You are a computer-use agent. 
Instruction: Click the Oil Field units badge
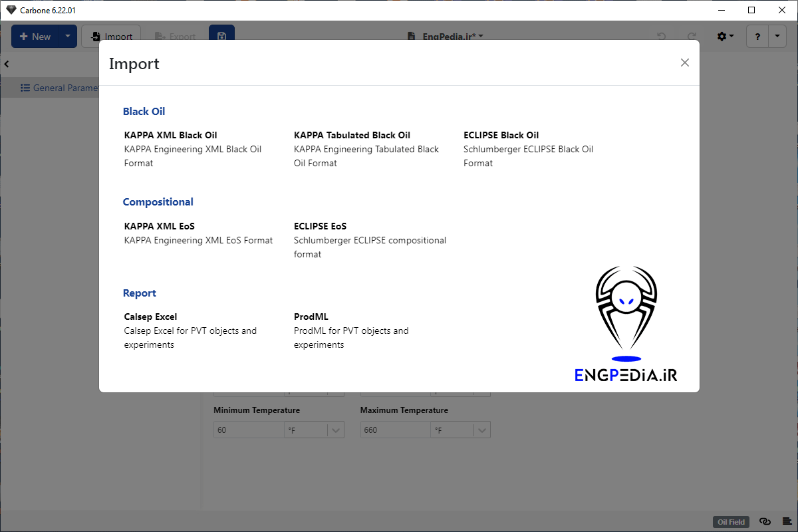[x=731, y=522]
